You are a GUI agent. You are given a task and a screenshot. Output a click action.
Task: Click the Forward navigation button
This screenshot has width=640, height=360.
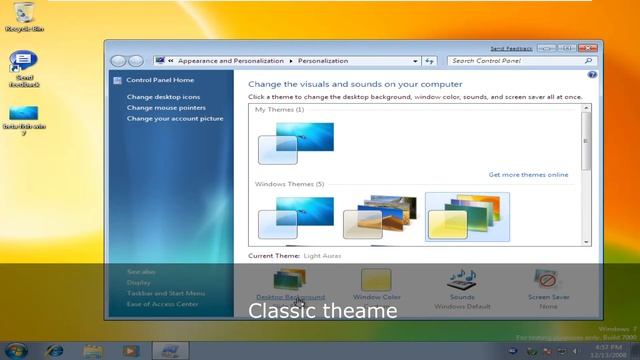tap(136, 61)
